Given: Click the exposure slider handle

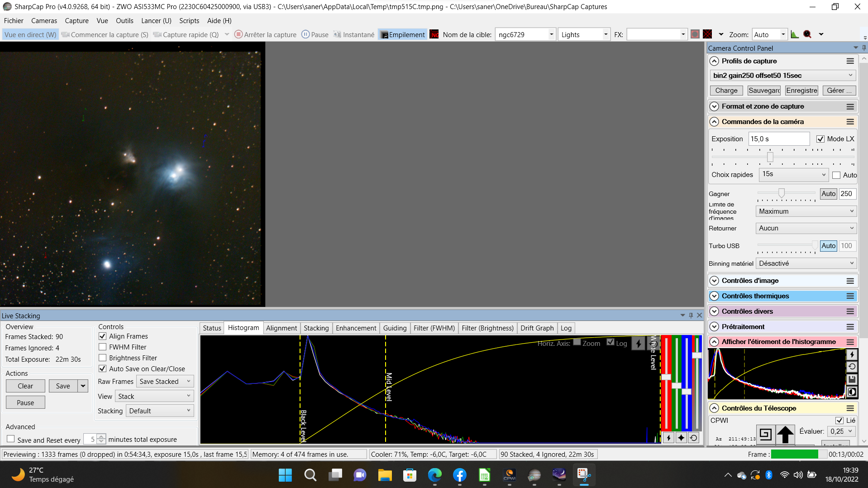Looking at the screenshot, I should point(770,157).
